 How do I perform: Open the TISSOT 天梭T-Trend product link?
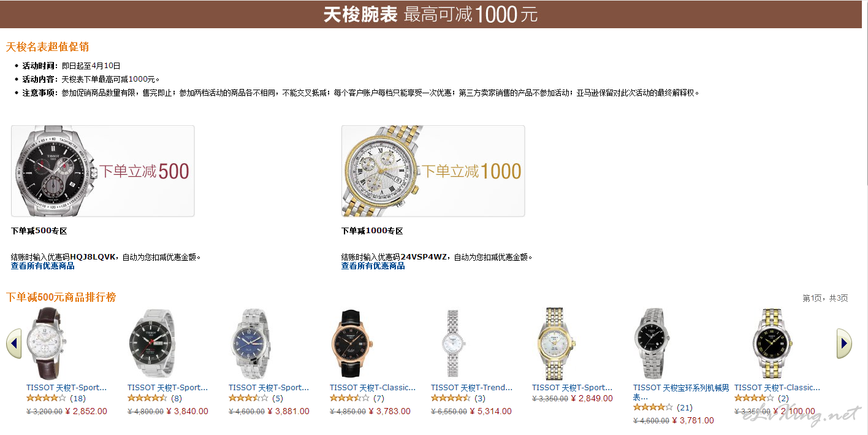coord(471,388)
